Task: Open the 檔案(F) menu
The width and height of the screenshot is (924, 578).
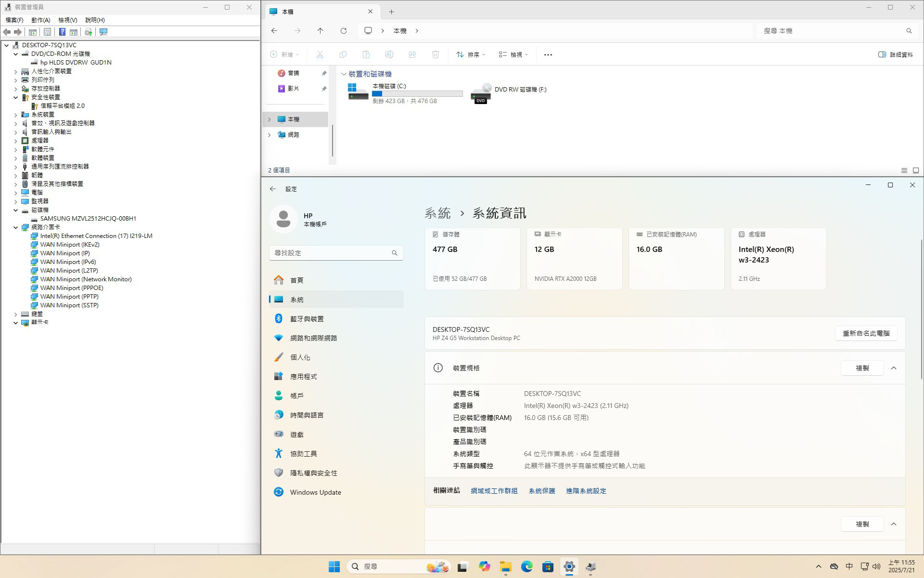Action: [14, 20]
